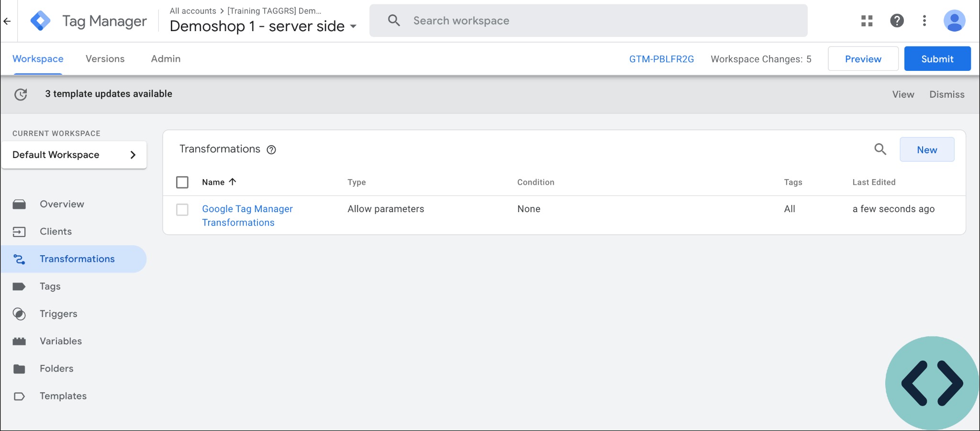Click the Variables icon in the sidebar
Screen dimensions: 980x431
click(x=19, y=341)
